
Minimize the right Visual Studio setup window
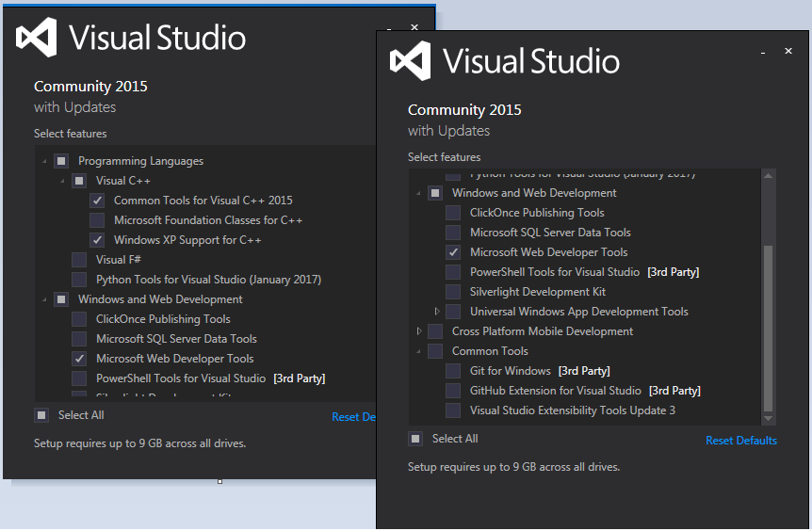pyautogui.click(x=763, y=53)
